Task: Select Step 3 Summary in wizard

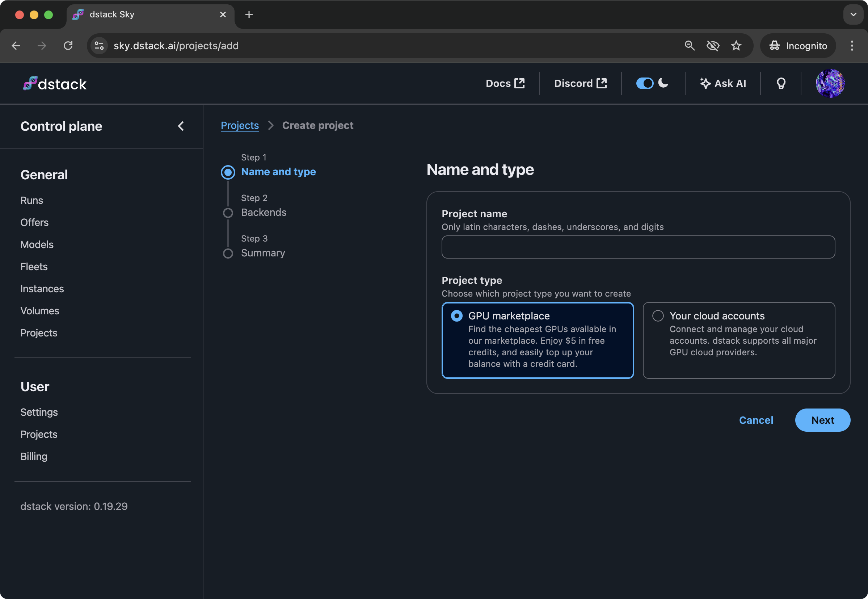Action: tap(263, 253)
